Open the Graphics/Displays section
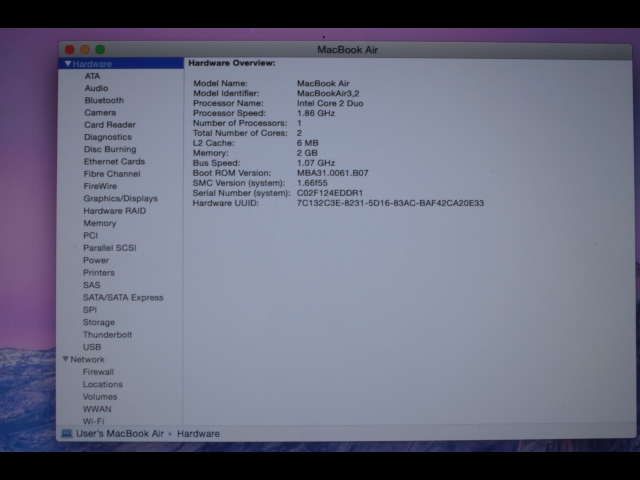Viewport: 640px width, 480px height. [120, 198]
